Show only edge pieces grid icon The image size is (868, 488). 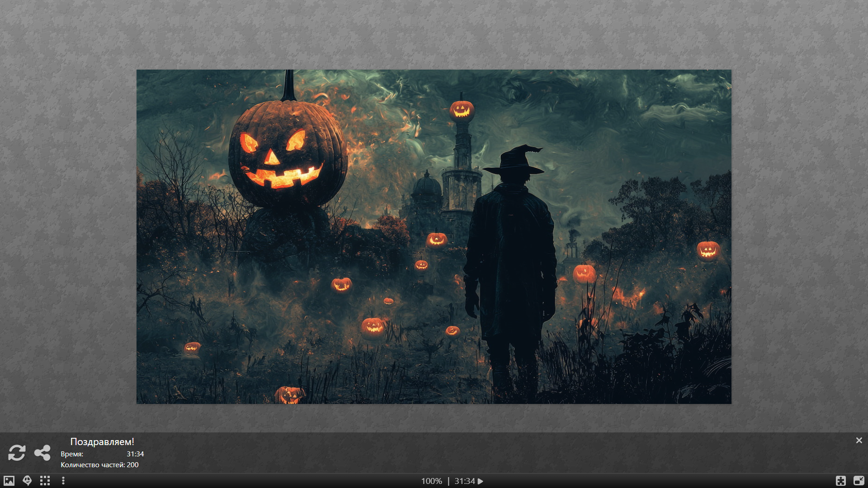point(45,481)
